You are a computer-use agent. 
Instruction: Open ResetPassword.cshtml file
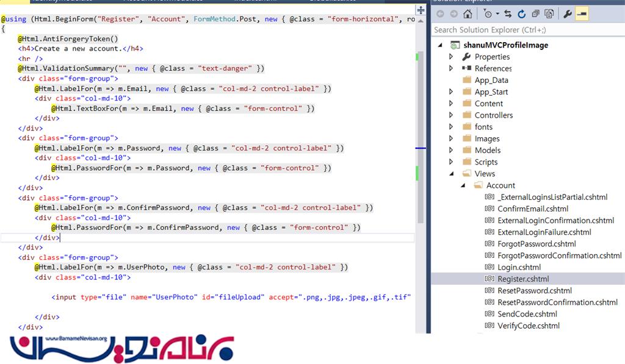click(535, 291)
